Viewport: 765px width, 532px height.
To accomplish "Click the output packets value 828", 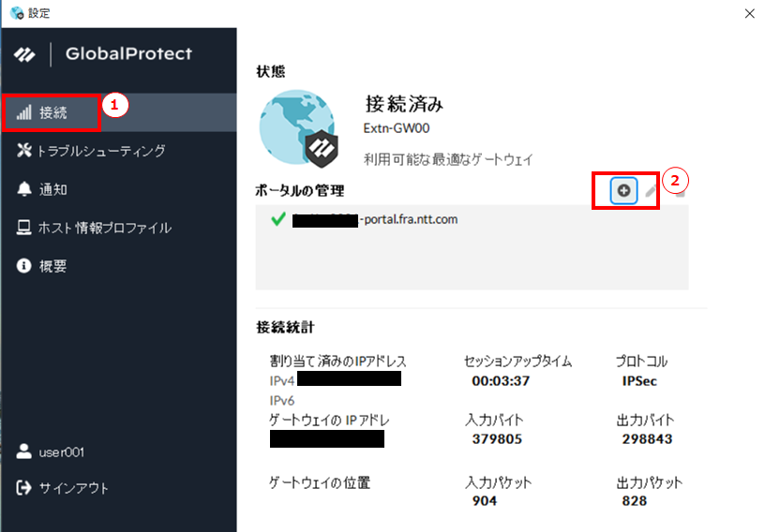I will (x=635, y=501).
